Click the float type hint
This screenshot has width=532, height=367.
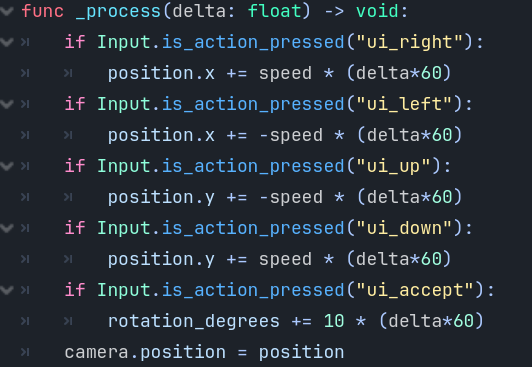(274, 11)
